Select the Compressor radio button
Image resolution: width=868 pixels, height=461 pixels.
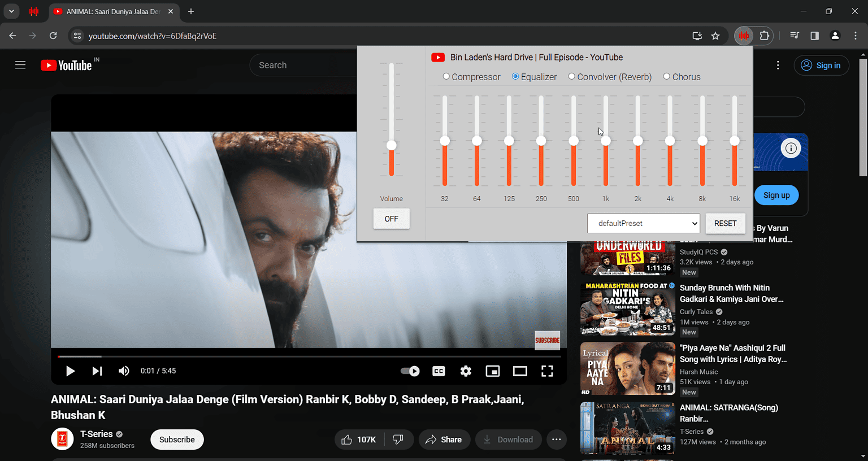tap(446, 76)
